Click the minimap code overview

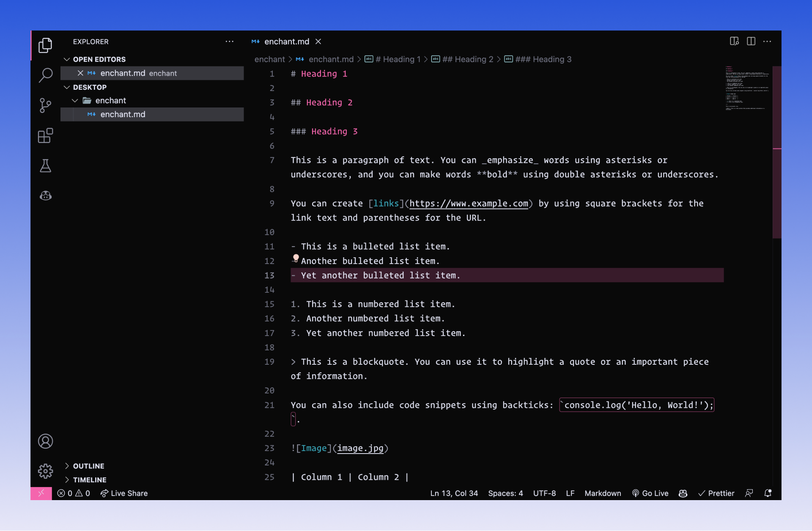(747, 88)
